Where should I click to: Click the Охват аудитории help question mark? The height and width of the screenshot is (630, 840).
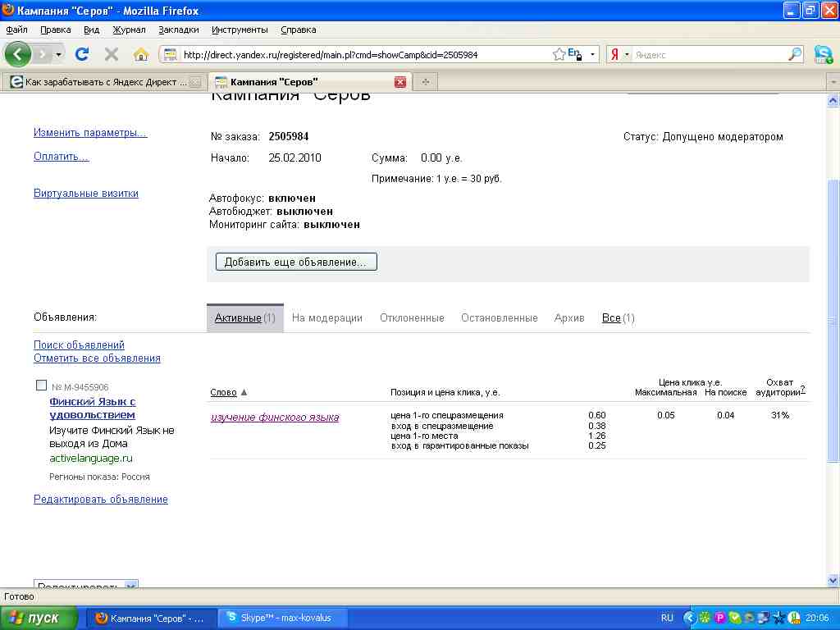click(802, 390)
